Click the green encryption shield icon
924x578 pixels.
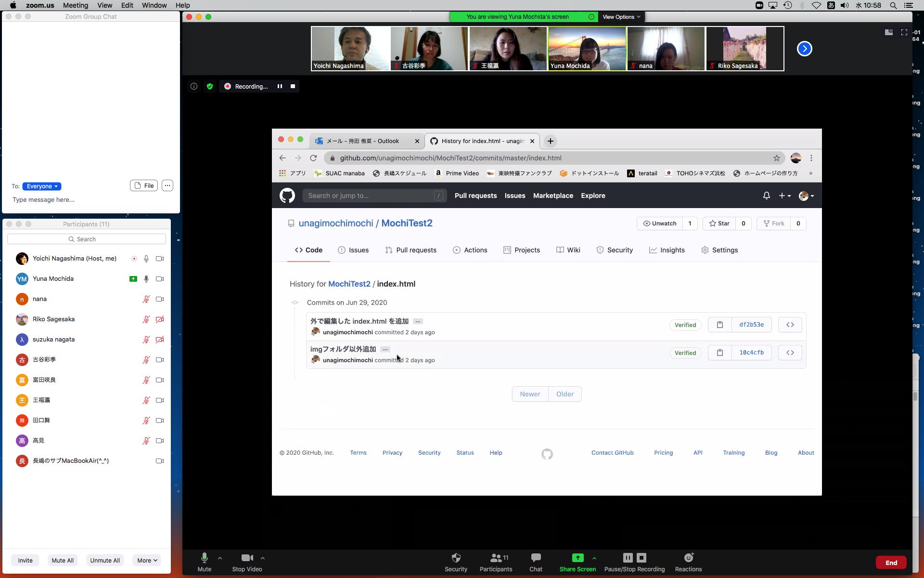[x=210, y=86]
